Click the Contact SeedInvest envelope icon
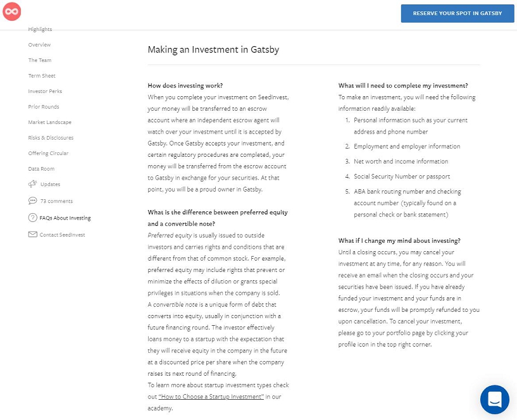 [x=32, y=235]
